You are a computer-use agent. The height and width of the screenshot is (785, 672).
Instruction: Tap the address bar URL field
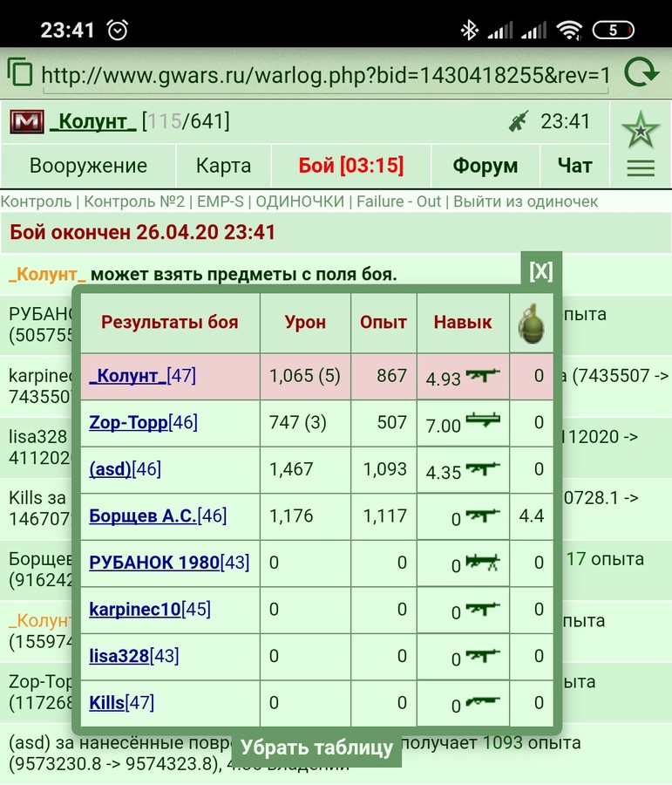point(325,75)
